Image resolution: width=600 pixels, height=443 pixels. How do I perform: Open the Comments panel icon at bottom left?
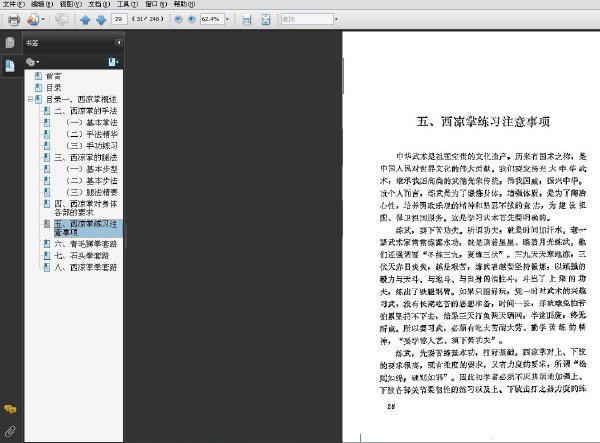(x=10, y=409)
